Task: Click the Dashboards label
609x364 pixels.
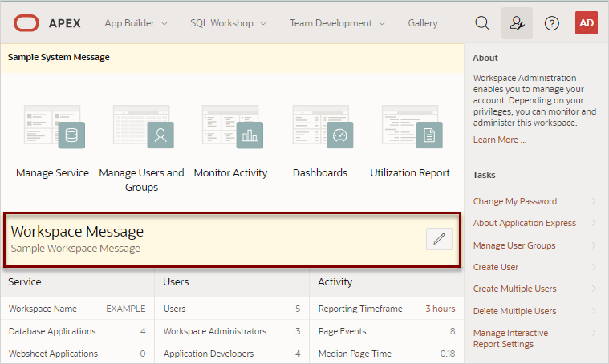Action: point(320,172)
